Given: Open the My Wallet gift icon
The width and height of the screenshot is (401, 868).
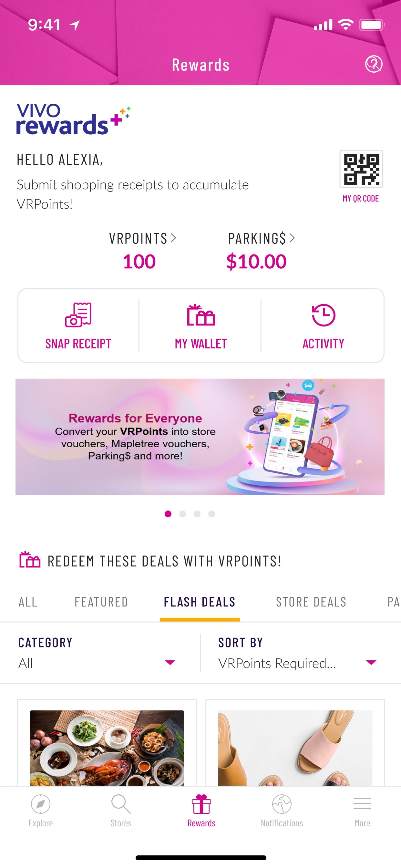Looking at the screenshot, I should coord(201,315).
